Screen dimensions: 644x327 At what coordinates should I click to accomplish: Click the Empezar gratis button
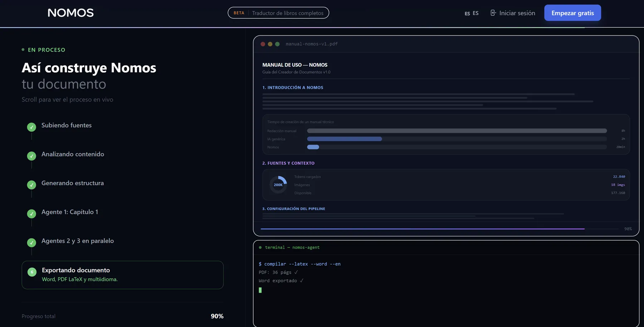point(572,13)
